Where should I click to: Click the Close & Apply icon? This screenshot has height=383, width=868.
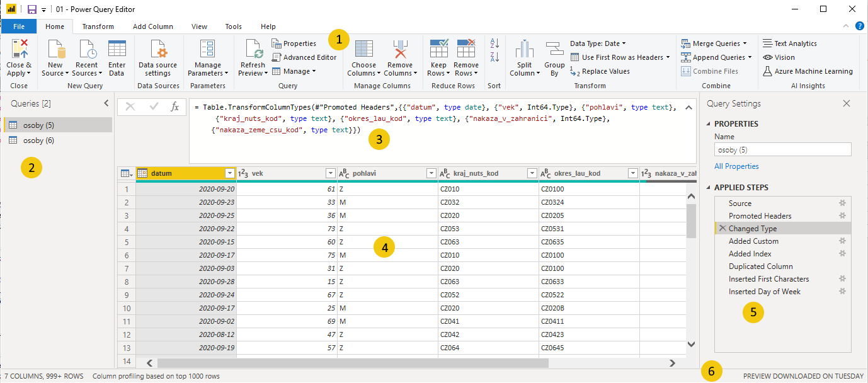point(19,49)
